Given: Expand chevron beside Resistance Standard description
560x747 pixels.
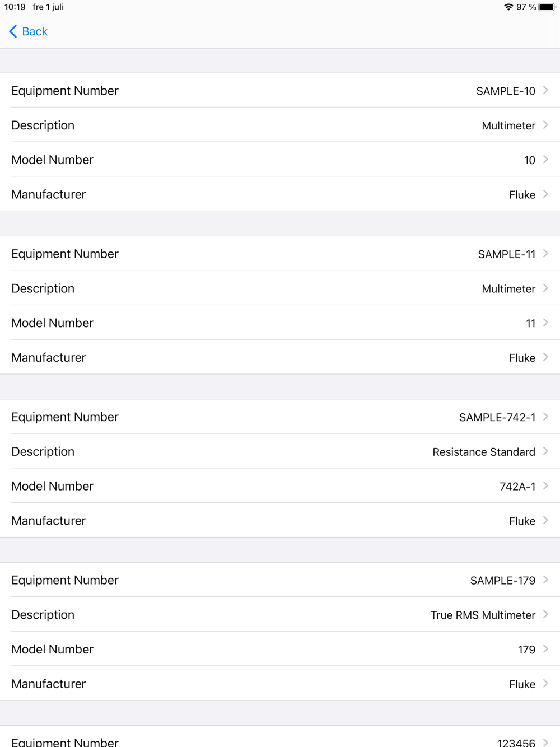Looking at the screenshot, I should [545, 451].
